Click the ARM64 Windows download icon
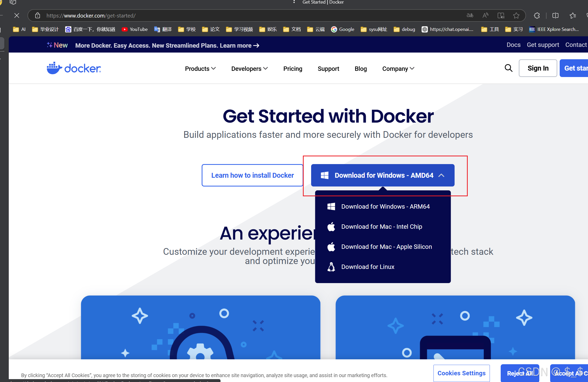The height and width of the screenshot is (382, 588). tap(331, 206)
